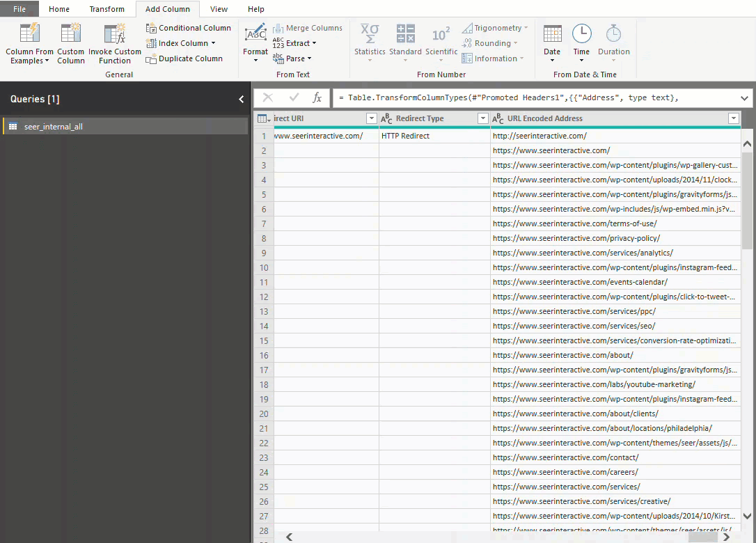Collapse the Queries pane

pos(241,100)
